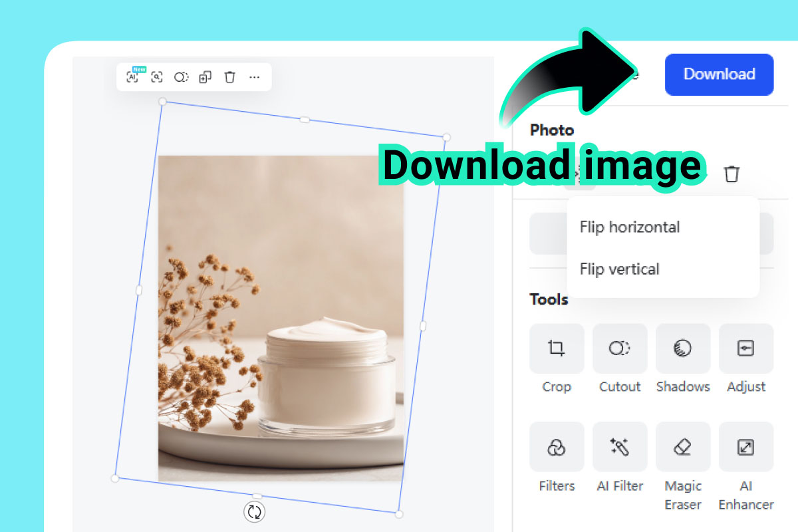Open the more options ellipsis menu
The image size is (798, 532).
coord(255,77)
